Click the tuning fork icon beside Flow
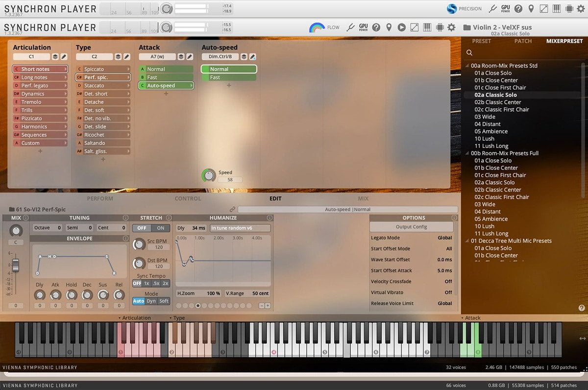588x390 pixels. click(x=350, y=27)
